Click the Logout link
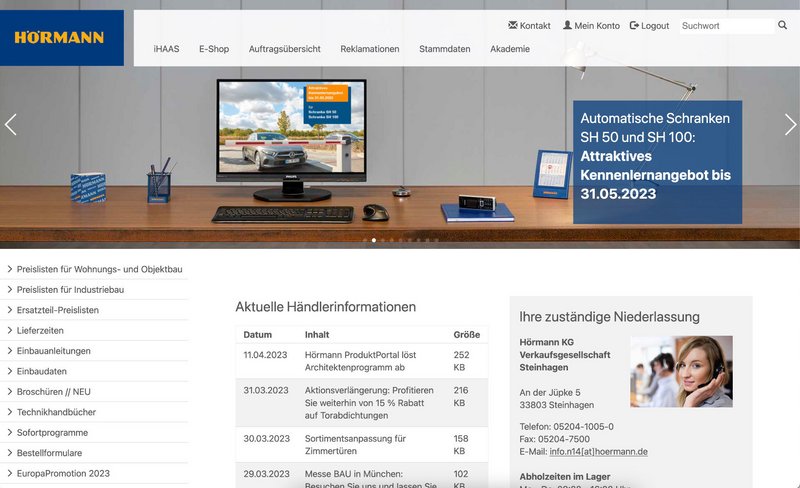Viewport: 800px width, 488px height. [x=655, y=26]
